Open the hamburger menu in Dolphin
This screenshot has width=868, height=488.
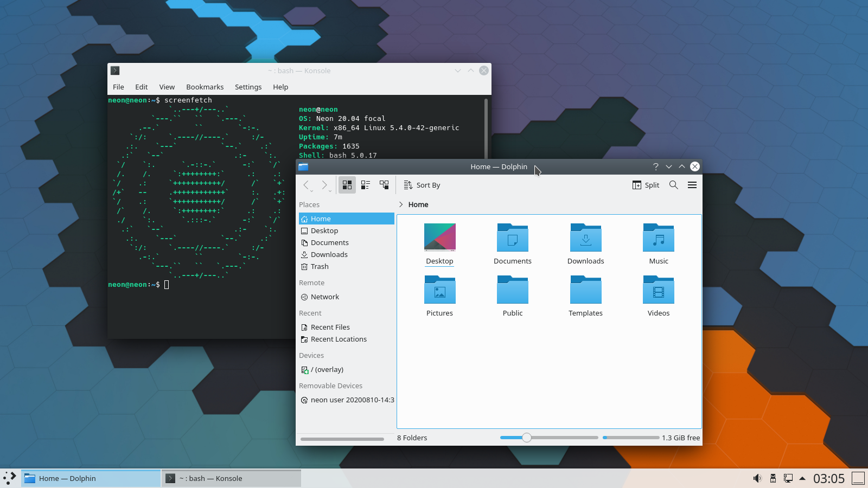(x=692, y=185)
